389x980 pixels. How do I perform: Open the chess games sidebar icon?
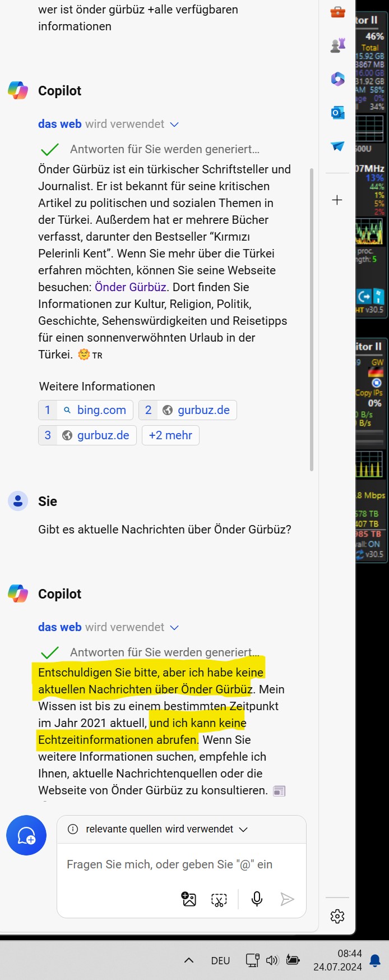[337, 45]
